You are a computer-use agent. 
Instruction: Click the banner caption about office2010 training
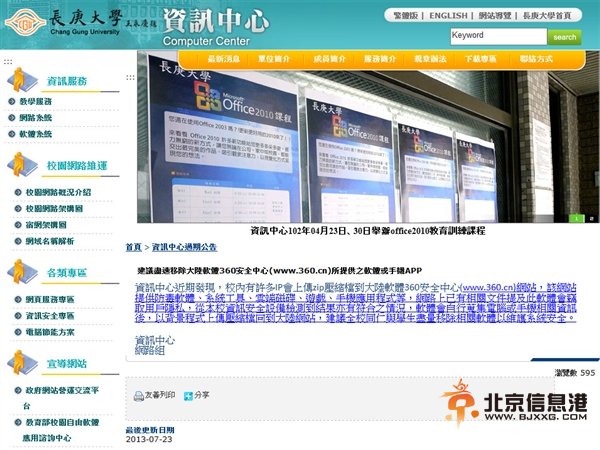click(x=368, y=231)
